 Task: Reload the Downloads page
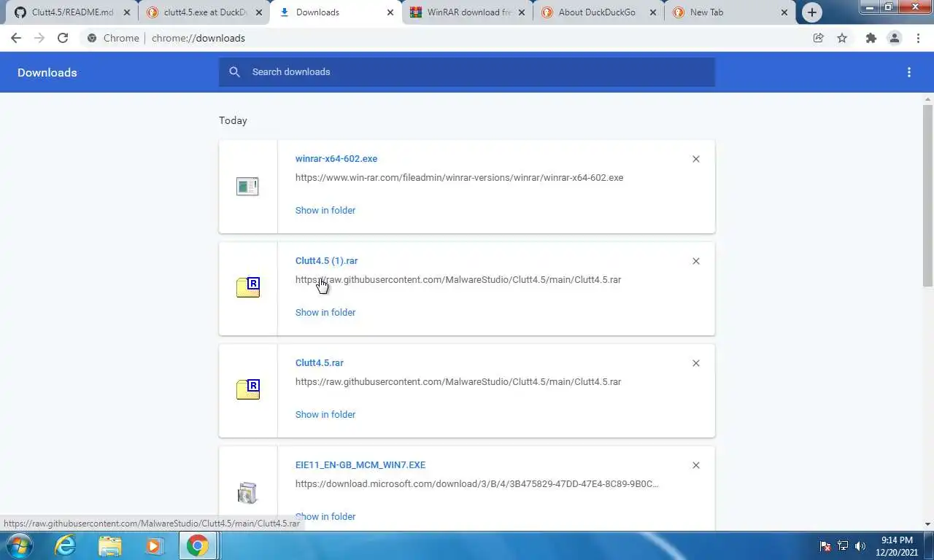point(63,38)
